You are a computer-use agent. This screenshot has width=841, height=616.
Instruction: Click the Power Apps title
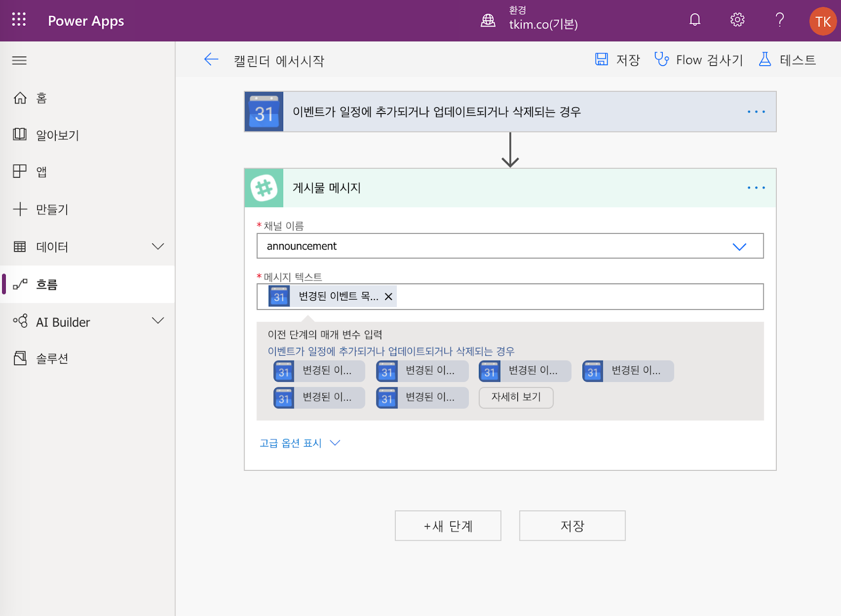tap(86, 20)
